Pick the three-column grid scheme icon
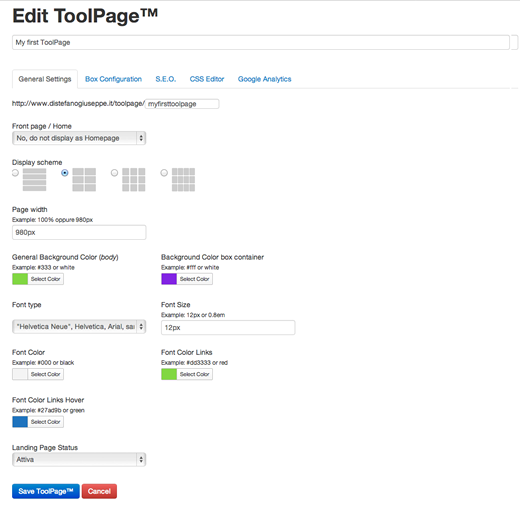 tap(134, 180)
